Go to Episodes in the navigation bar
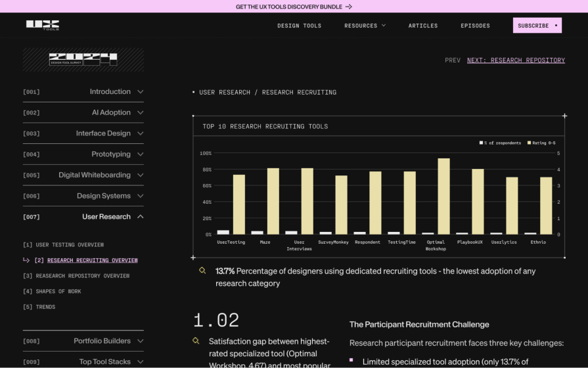This screenshot has height=368, width=588. pyautogui.click(x=475, y=26)
